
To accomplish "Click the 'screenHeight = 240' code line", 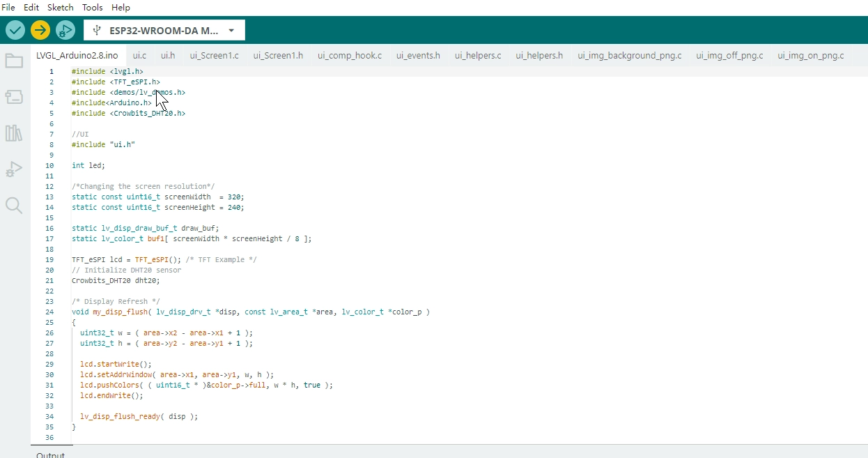I will point(158,207).
